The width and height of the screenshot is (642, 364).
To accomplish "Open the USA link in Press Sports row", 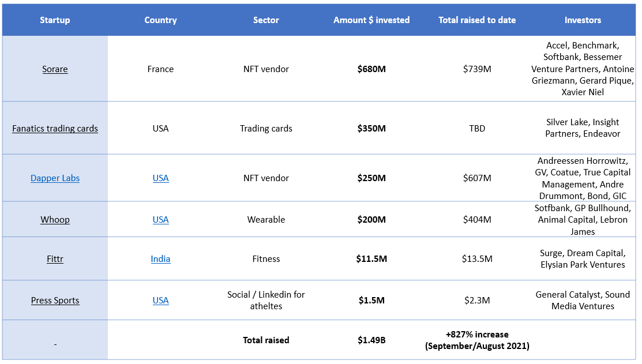I will click(x=160, y=301).
